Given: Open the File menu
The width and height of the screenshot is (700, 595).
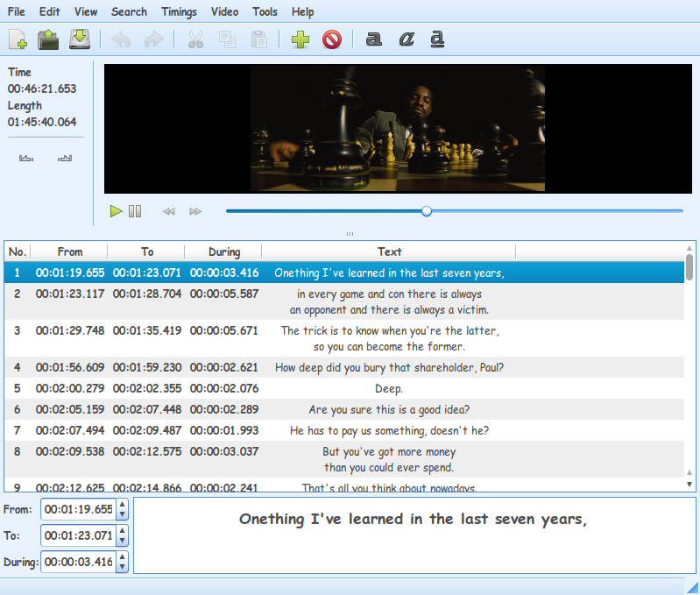Looking at the screenshot, I should (x=17, y=11).
